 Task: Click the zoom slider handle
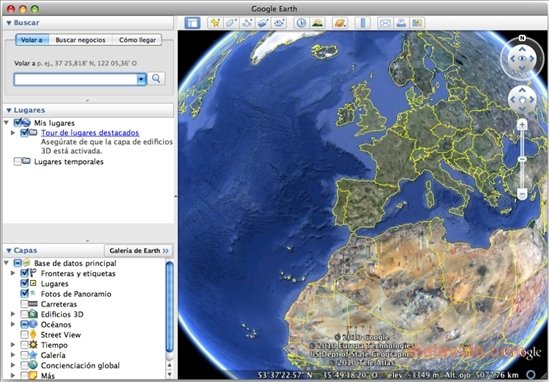click(x=522, y=159)
